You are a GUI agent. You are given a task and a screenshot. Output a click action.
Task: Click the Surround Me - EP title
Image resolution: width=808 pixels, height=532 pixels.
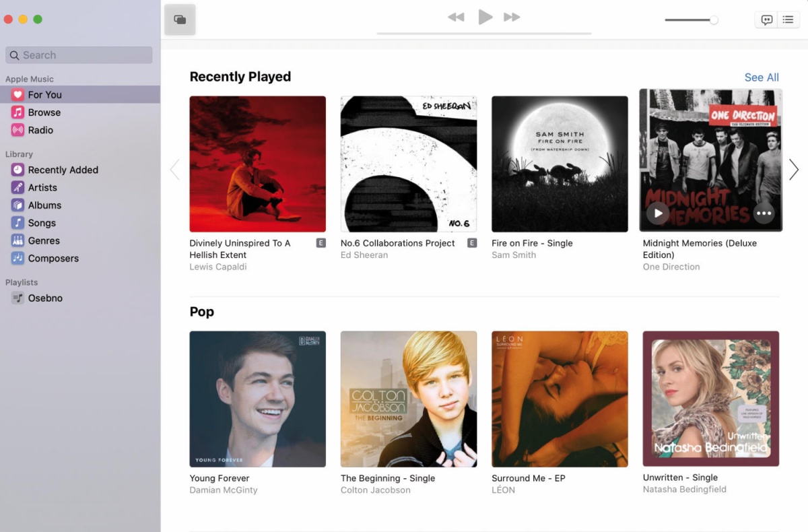[x=529, y=478]
